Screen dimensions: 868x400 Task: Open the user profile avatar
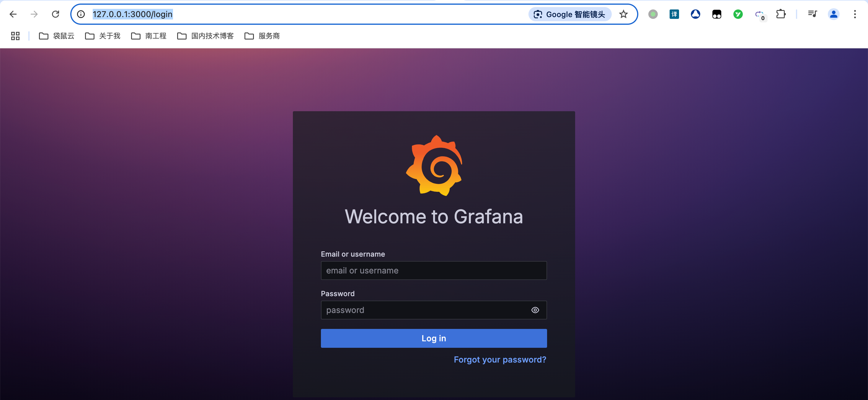click(834, 14)
